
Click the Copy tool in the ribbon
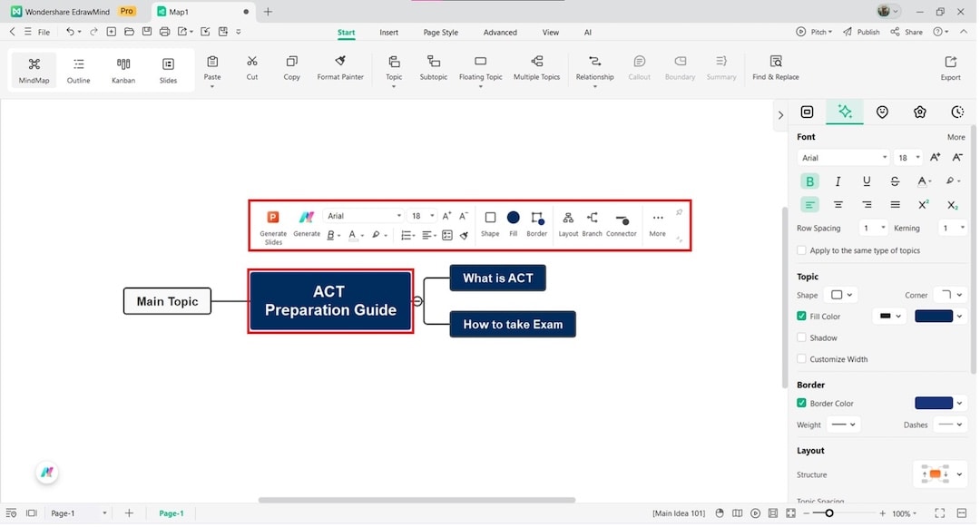(292, 68)
